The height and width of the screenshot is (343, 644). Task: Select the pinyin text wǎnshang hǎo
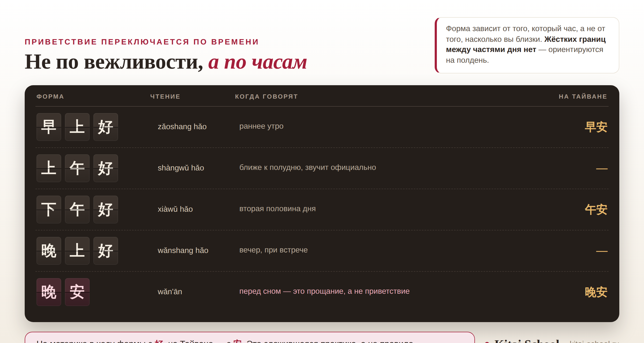pos(183,250)
